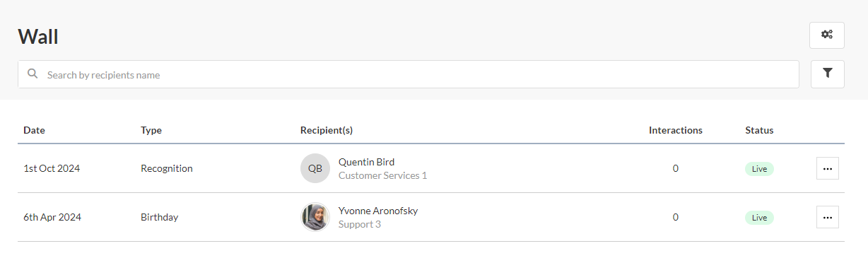Click the Interactions column header

click(x=676, y=130)
